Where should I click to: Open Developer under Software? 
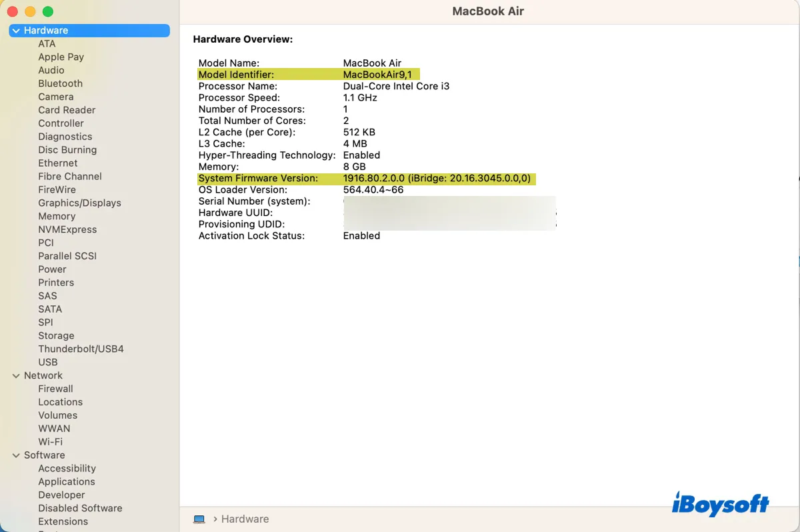(61, 495)
